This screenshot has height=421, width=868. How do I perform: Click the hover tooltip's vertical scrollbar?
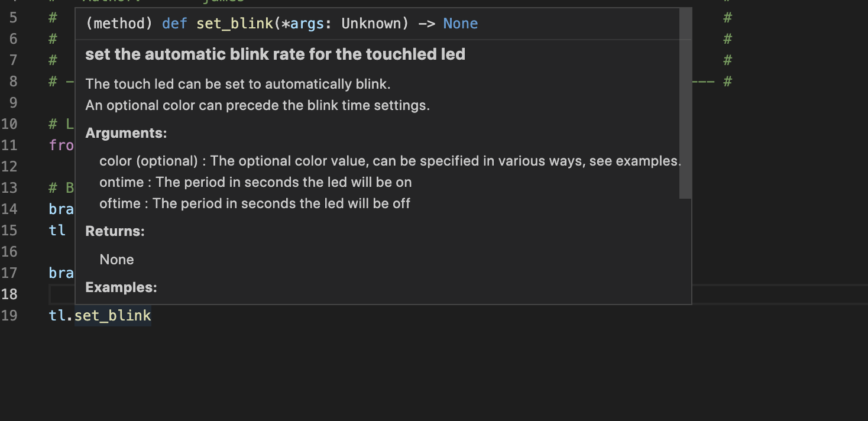pyautogui.click(x=685, y=104)
